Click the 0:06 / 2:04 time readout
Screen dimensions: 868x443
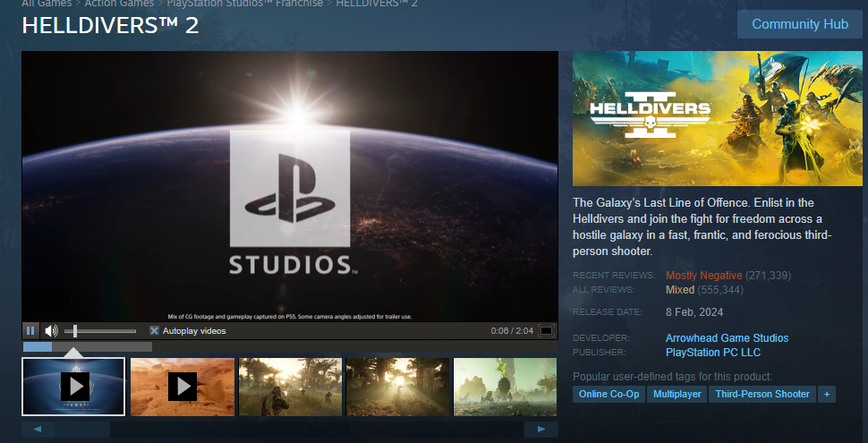tap(512, 330)
